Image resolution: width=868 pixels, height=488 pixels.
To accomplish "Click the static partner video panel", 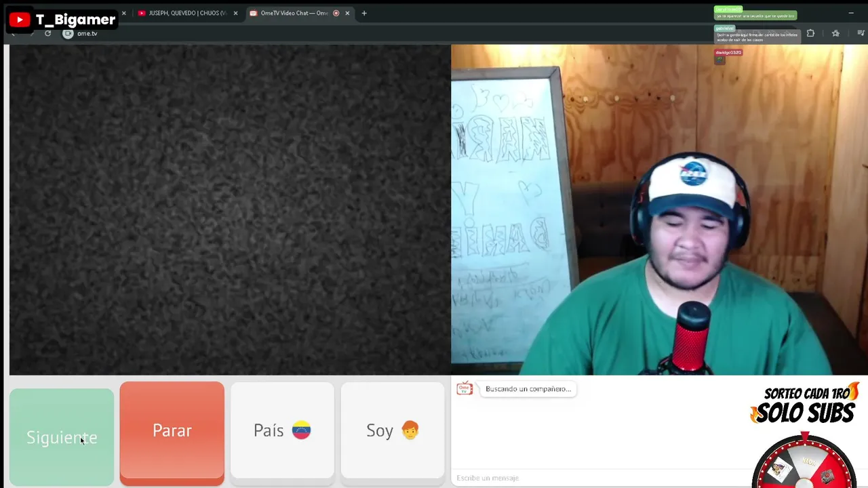I will click(230, 209).
